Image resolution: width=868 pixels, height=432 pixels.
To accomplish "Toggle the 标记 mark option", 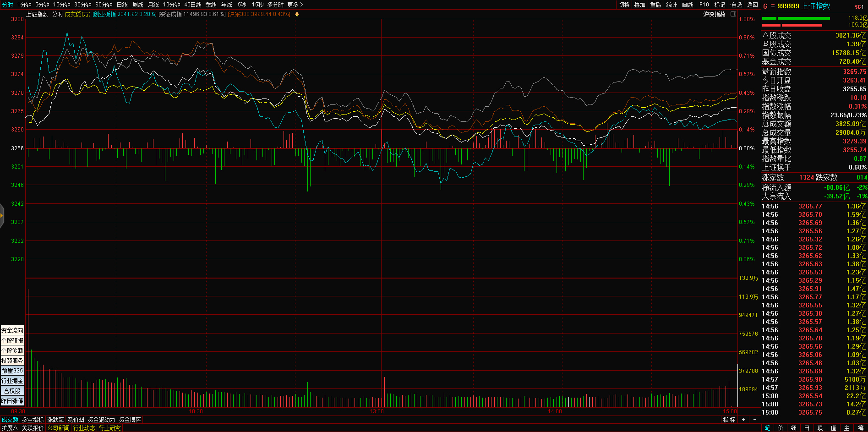I will click(720, 5).
